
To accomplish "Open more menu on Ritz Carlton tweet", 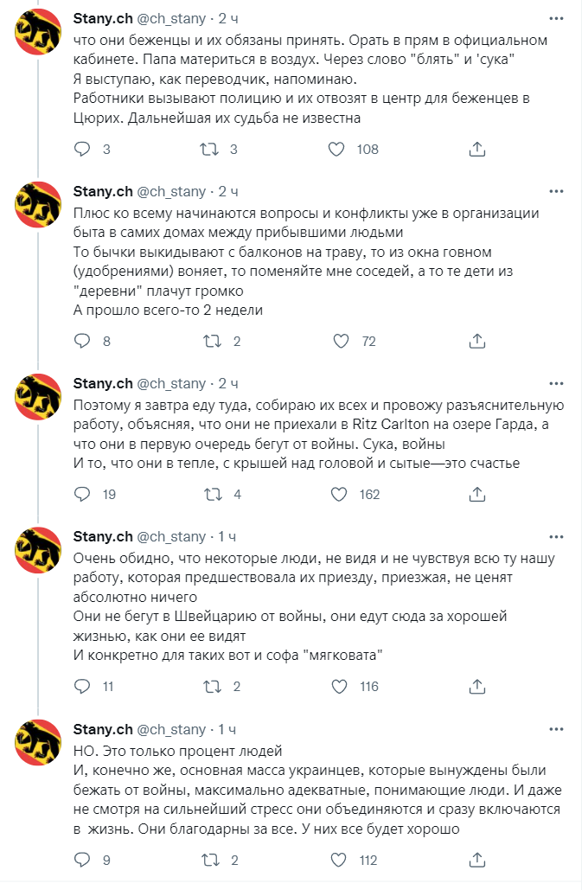I will [556, 383].
